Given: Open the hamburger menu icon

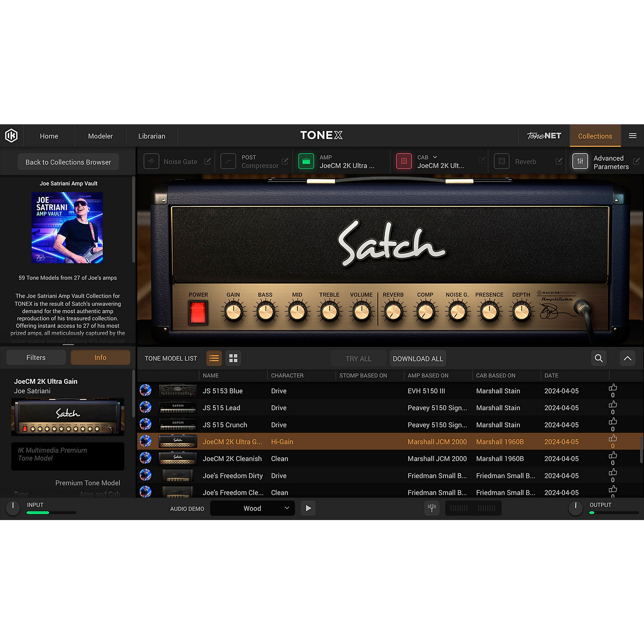Looking at the screenshot, I should coord(632,136).
